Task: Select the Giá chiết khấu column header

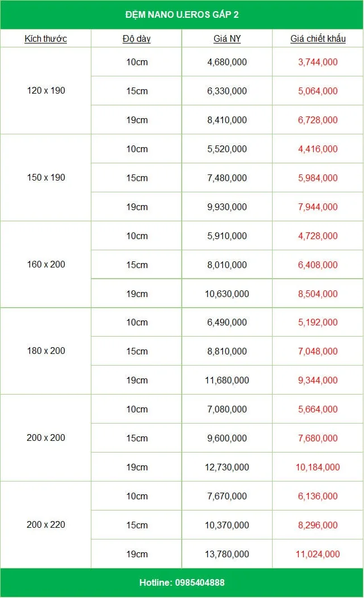Action: [x=318, y=39]
